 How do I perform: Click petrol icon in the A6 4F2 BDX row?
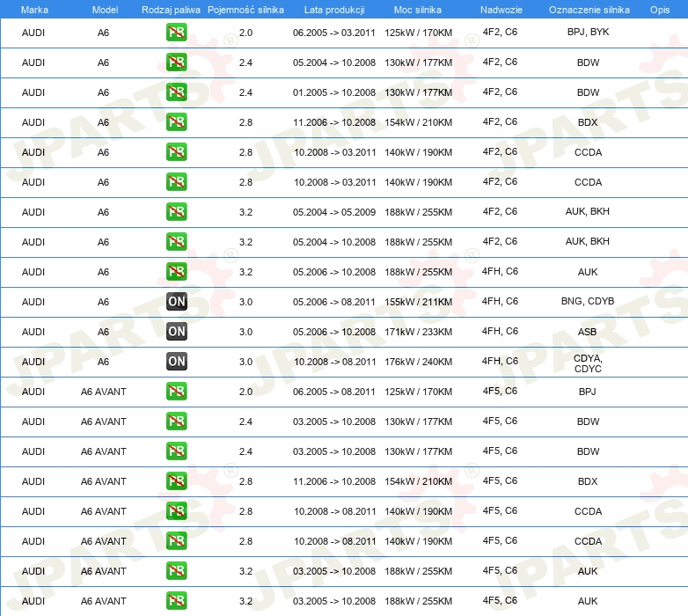[176, 122]
